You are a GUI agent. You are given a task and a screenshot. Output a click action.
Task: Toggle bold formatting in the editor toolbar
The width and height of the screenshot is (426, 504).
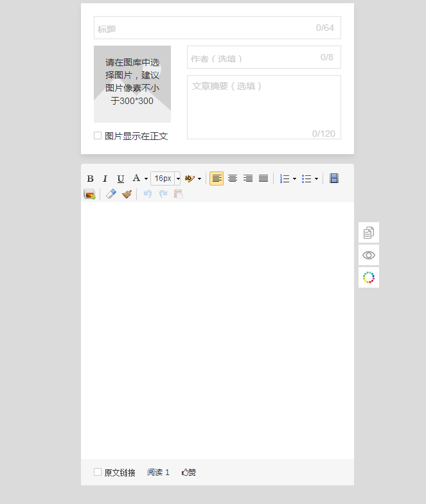point(91,178)
